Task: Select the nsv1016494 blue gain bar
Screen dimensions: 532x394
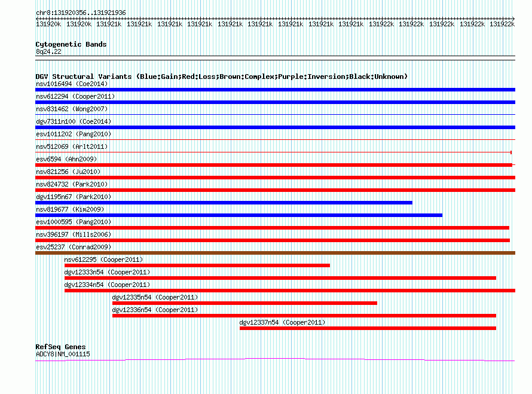Action: 275,90
